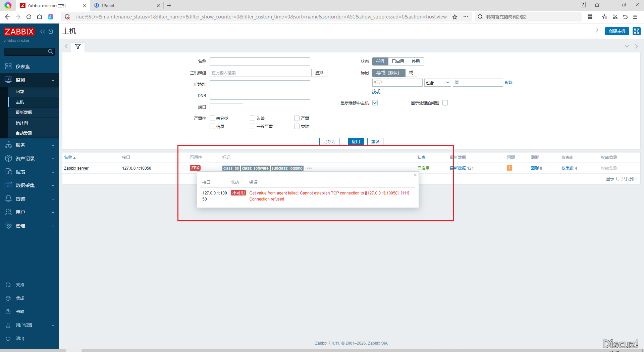
Task: Click the red ZBX availability badge
Action: pyautogui.click(x=195, y=168)
